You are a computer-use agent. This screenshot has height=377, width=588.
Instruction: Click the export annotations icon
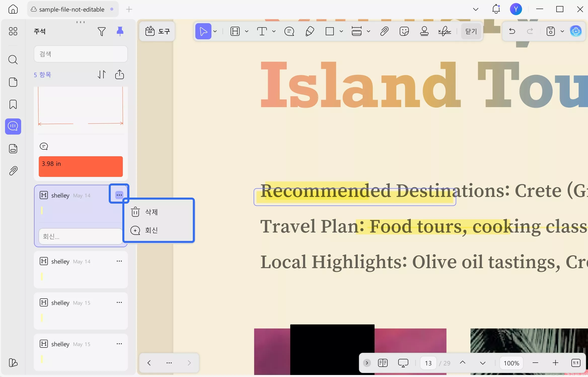coord(119,75)
